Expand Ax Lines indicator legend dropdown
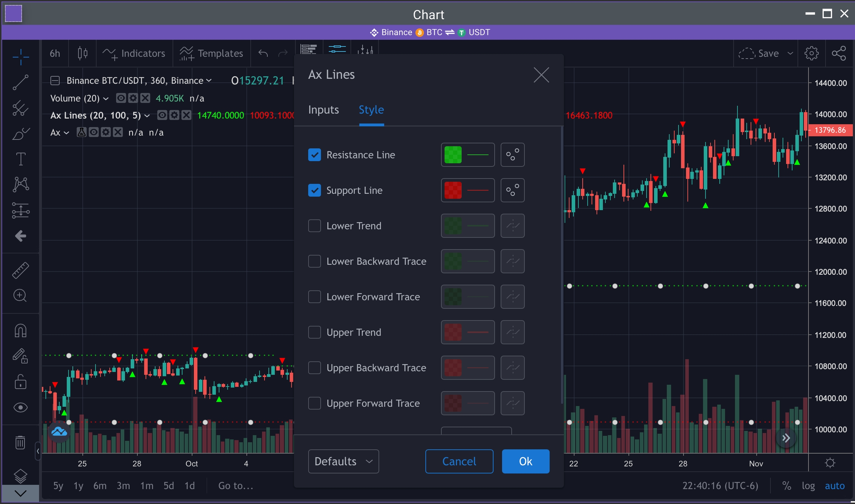Viewport: 855px width, 504px height. point(147,116)
